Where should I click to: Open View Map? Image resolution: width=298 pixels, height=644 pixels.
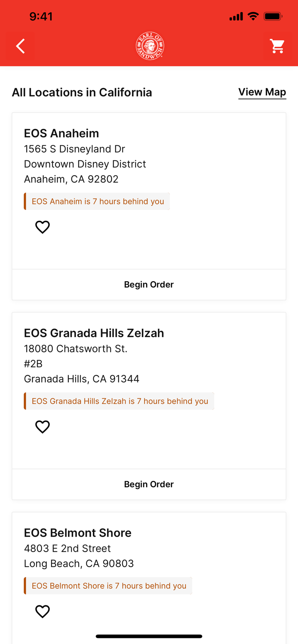point(262,92)
